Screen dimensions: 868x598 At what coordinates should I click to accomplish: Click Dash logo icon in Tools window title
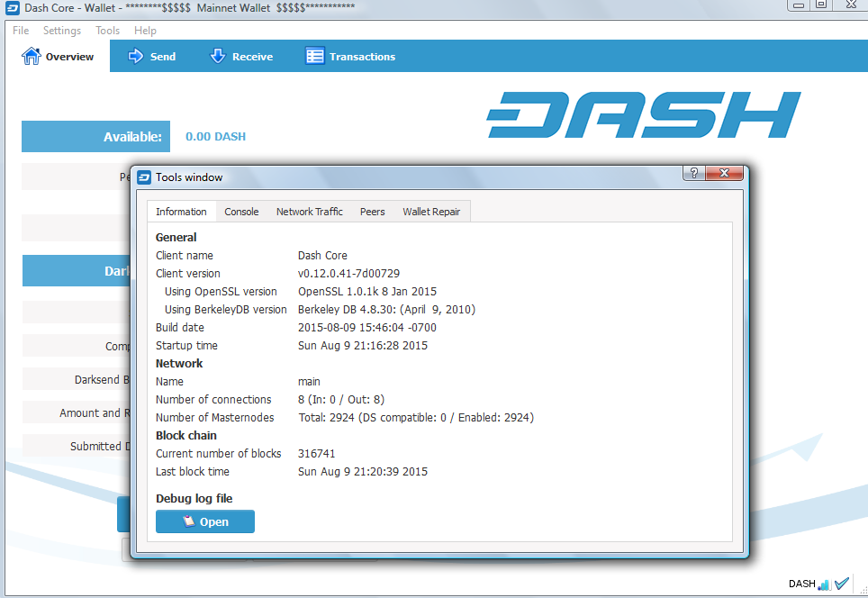[x=144, y=177]
